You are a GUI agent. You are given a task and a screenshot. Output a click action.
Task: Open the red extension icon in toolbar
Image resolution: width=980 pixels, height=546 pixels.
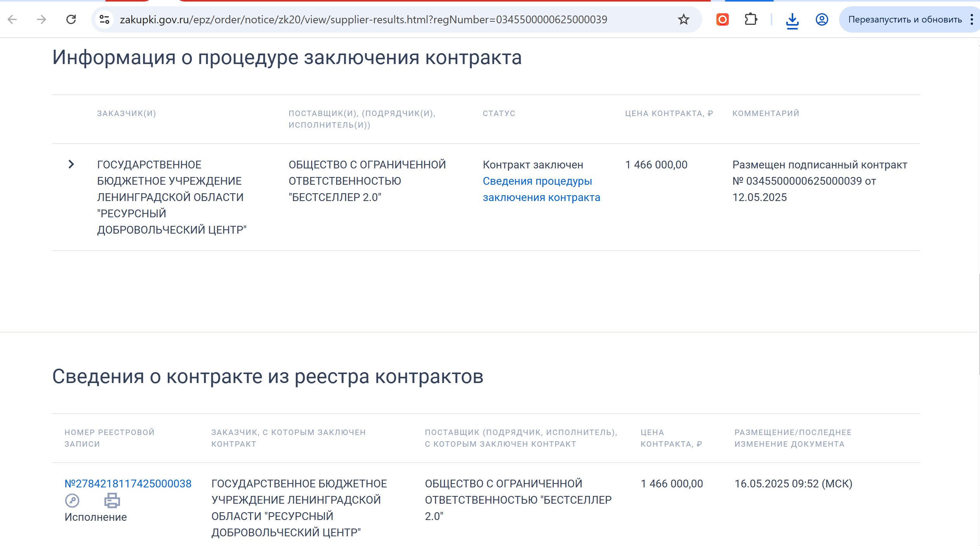coord(722,19)
